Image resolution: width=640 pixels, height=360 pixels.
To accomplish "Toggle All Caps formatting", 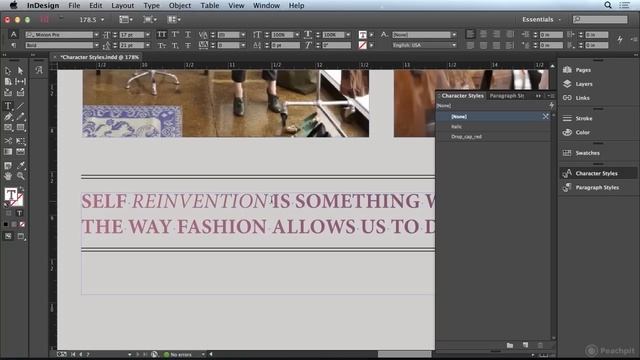I will pos(162,35).
